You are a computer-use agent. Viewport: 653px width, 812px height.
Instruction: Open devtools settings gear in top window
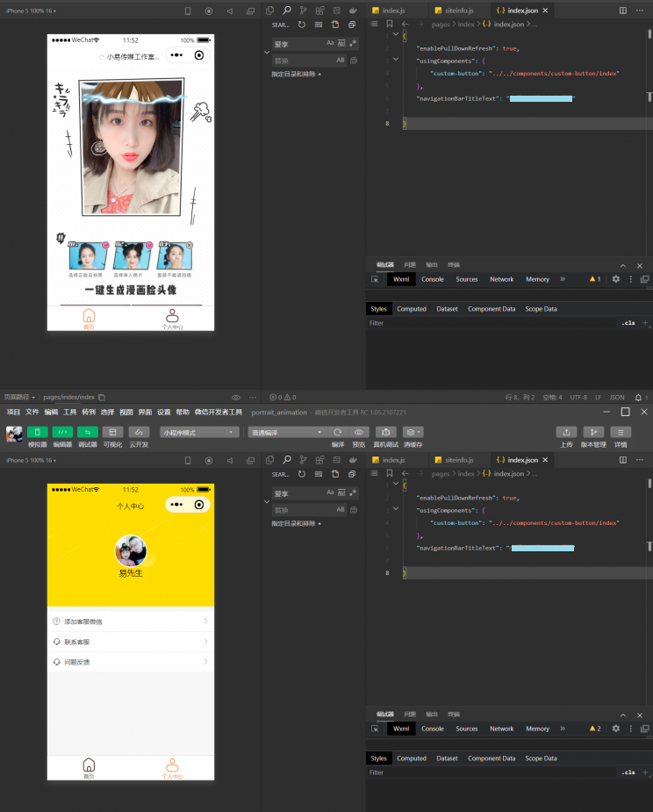point(616,279)
